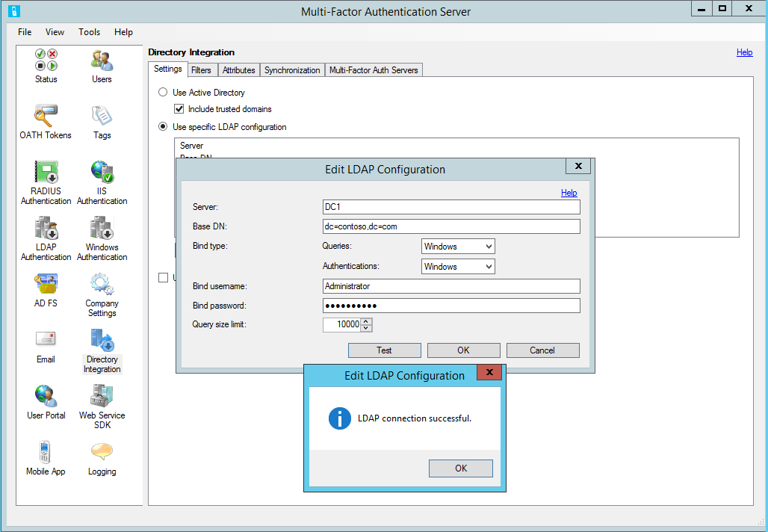
Task: Minimize the Multi-Factor Authentication Server window
Action: 702,9
